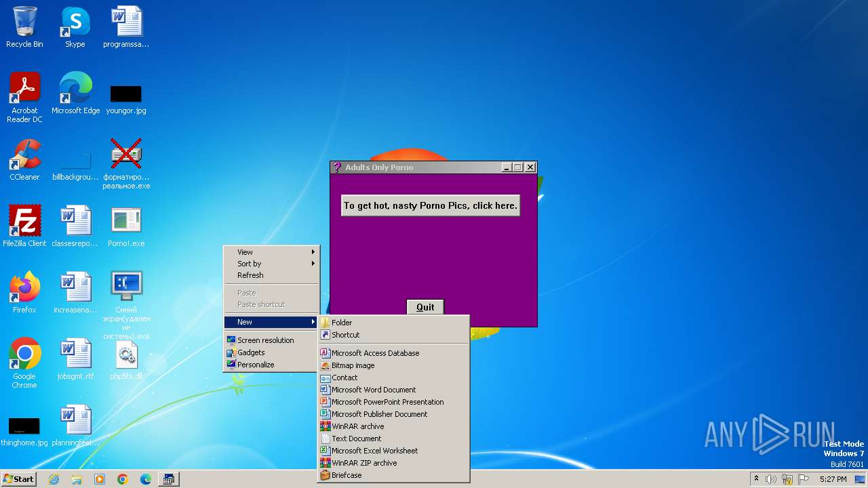This screenshot has width=868, height=488.
Task: Create new Microsoft Publisher Document
Action: tap(393, 414)
